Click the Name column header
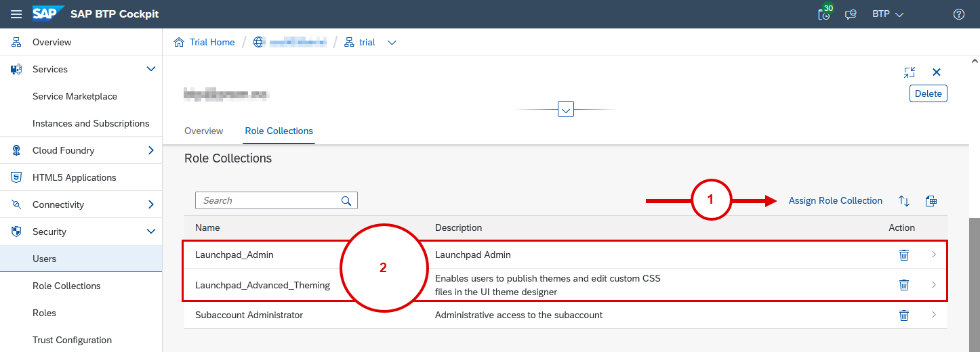This screenshot has height=352, width=980. pos(207,227)
